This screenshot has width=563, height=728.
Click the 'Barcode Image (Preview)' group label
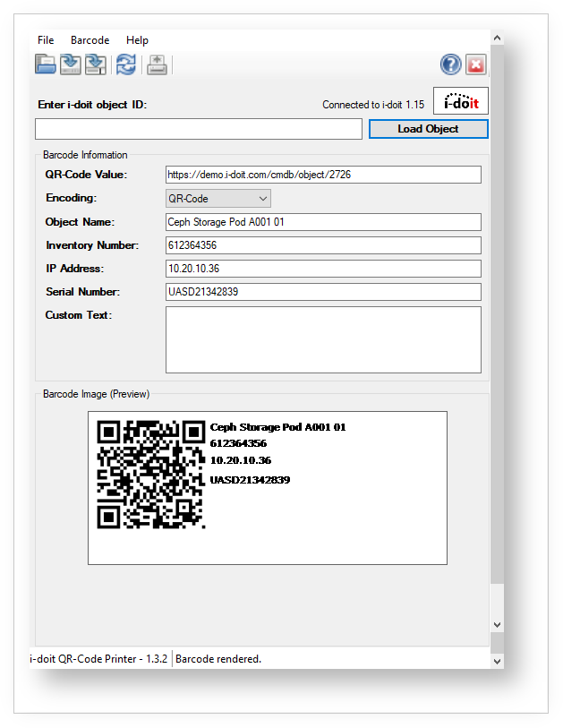96,394
